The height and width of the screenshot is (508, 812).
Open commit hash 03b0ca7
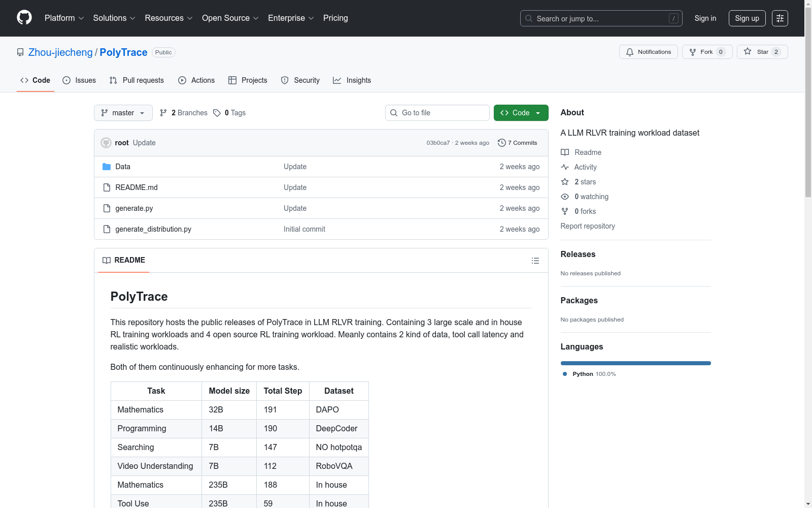tap(438, 143)
